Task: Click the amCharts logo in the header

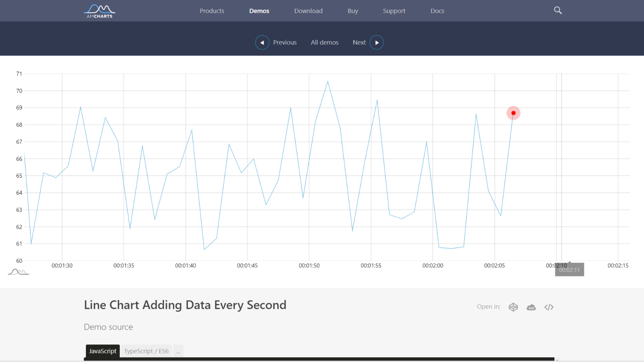Action: pyautogui.click(x=99, y=11)
